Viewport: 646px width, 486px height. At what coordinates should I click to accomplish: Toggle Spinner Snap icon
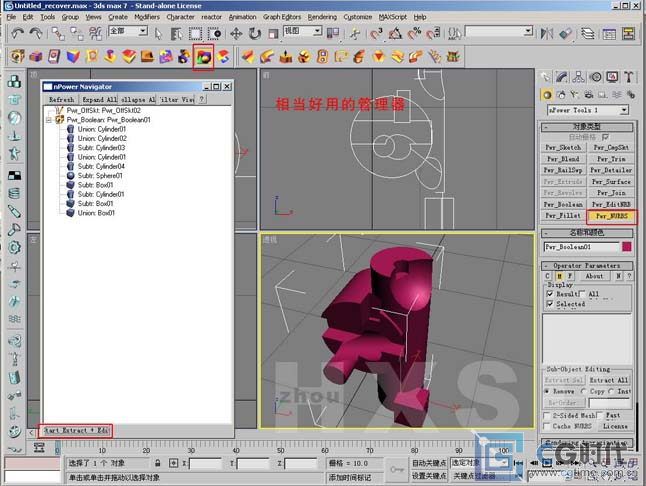pyautogui.click(x=433, y=33)
